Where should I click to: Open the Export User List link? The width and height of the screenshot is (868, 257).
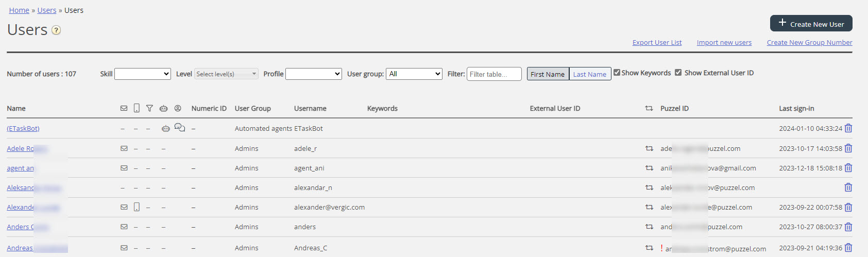657,43
